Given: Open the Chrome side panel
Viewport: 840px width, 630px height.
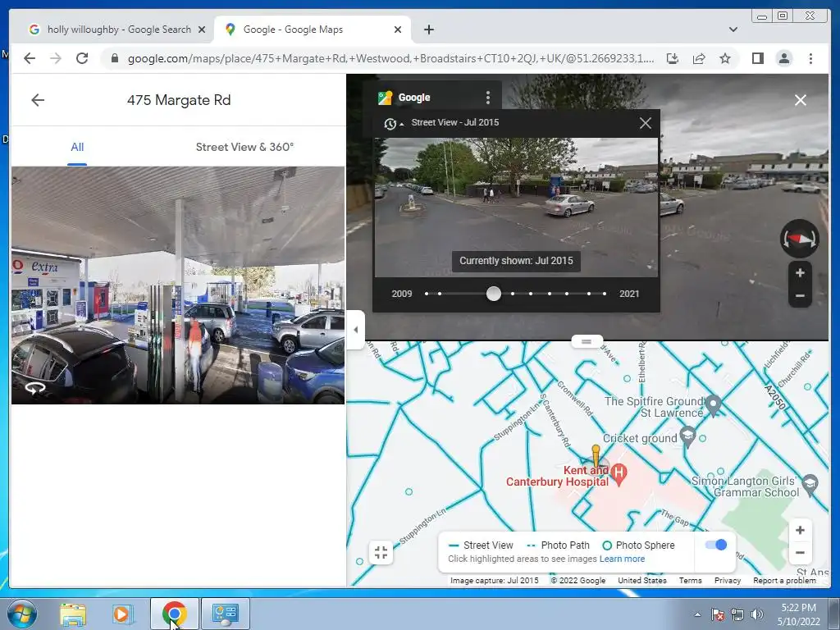Looking at the screenshot, I should [x=757, y=58].
